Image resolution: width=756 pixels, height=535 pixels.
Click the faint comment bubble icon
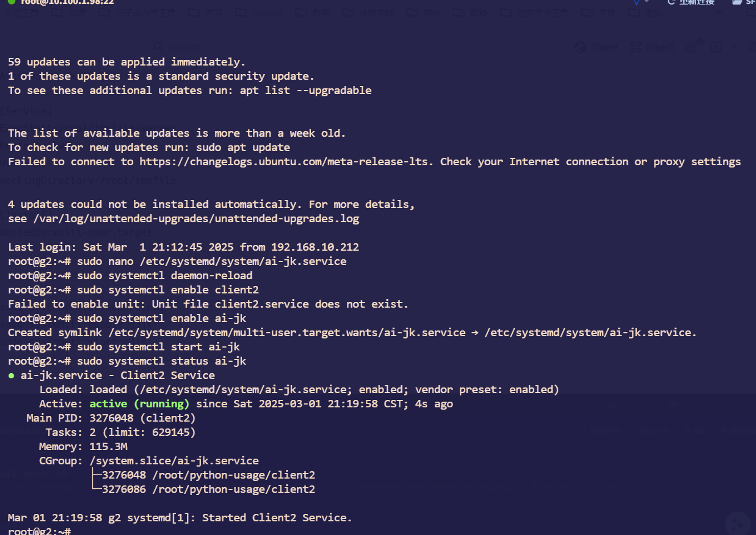[717, 47]
